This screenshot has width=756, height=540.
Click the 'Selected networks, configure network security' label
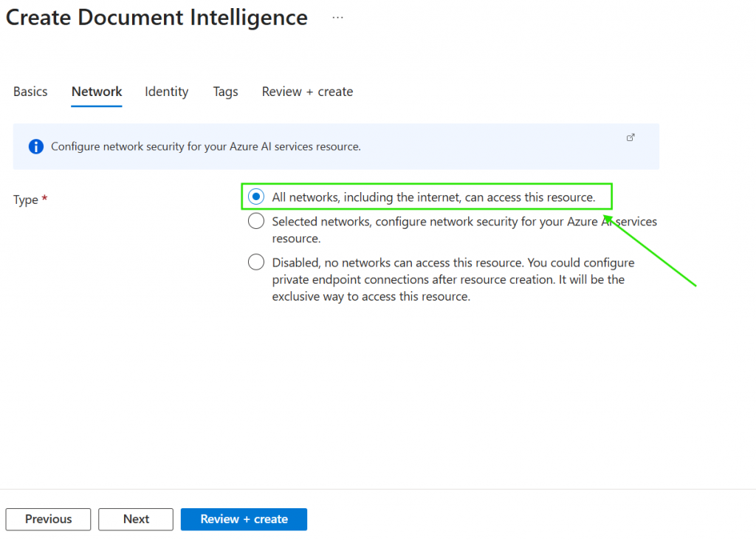[x=464, y=222]
